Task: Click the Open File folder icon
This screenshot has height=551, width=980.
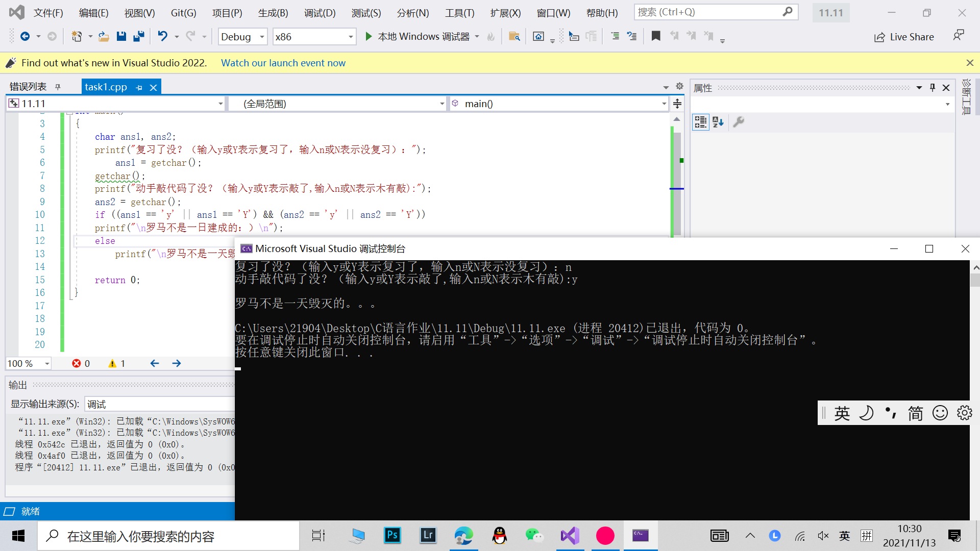Action: (104, 36)
